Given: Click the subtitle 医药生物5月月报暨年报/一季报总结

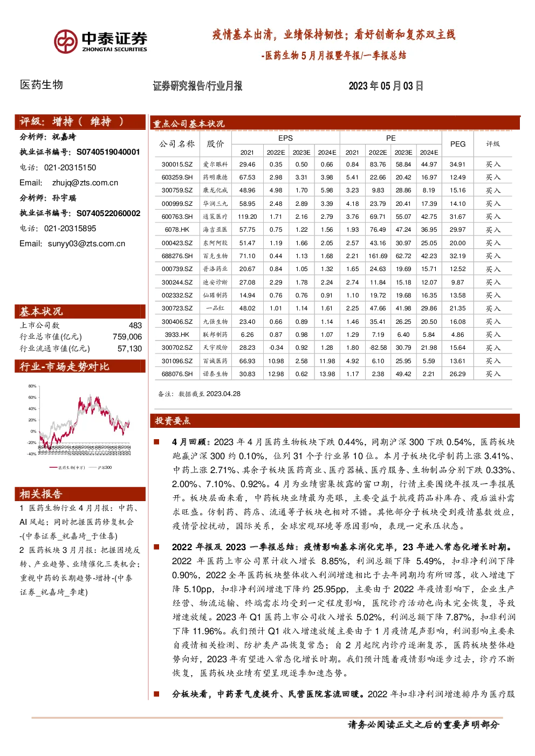Looking at the screenshot, I should [x=334, y=56].
